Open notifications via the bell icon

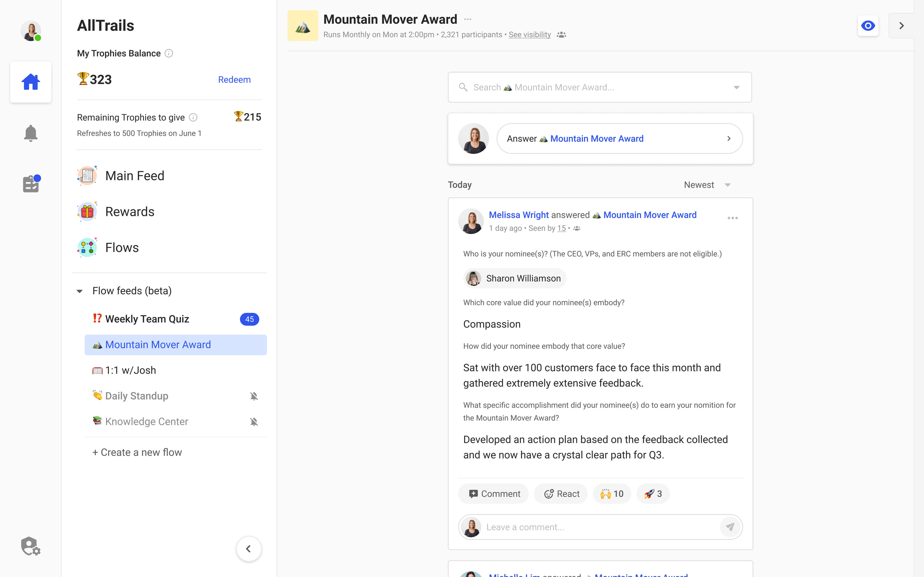[x=31, y=133]
